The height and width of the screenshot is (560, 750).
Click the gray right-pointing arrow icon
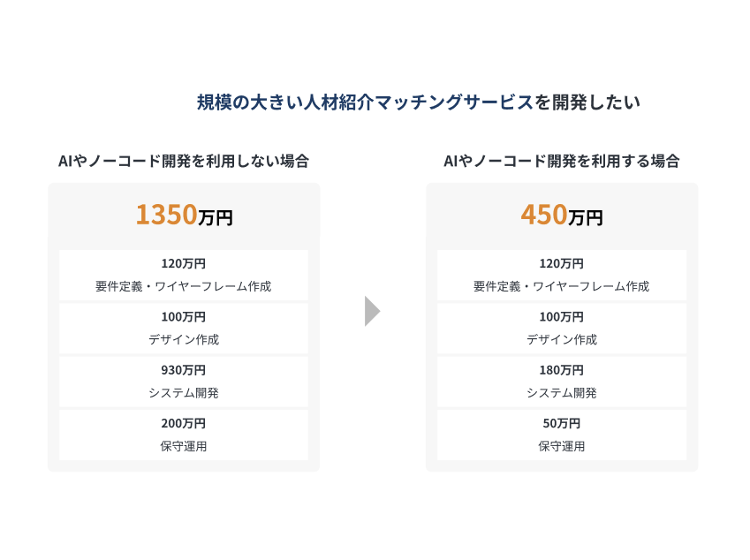pos(372,311)
